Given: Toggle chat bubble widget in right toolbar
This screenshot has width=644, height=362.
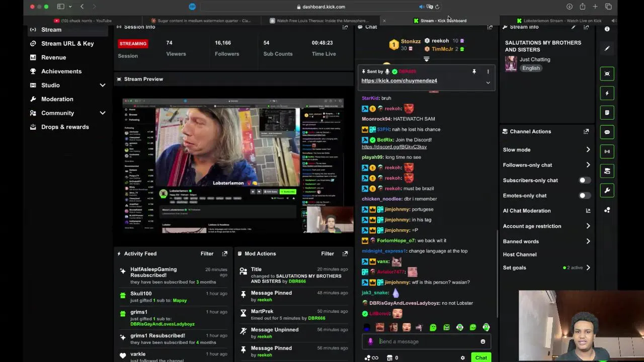Looking at the screenshot, I should pos(607,132).
